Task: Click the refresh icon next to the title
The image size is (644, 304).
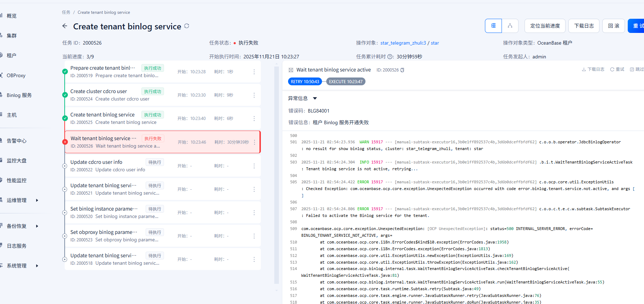Action: 187,26
